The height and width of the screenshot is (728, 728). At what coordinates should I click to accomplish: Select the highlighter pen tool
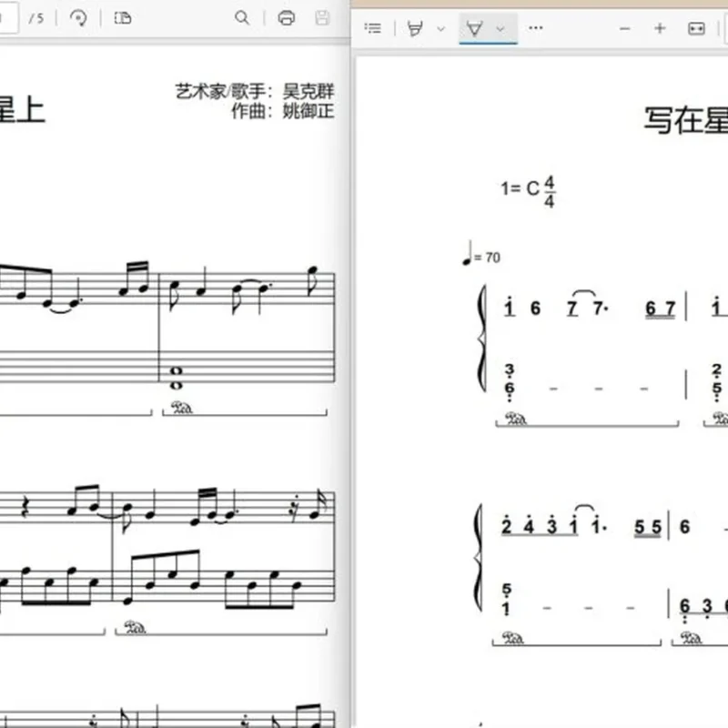(415, 28)
